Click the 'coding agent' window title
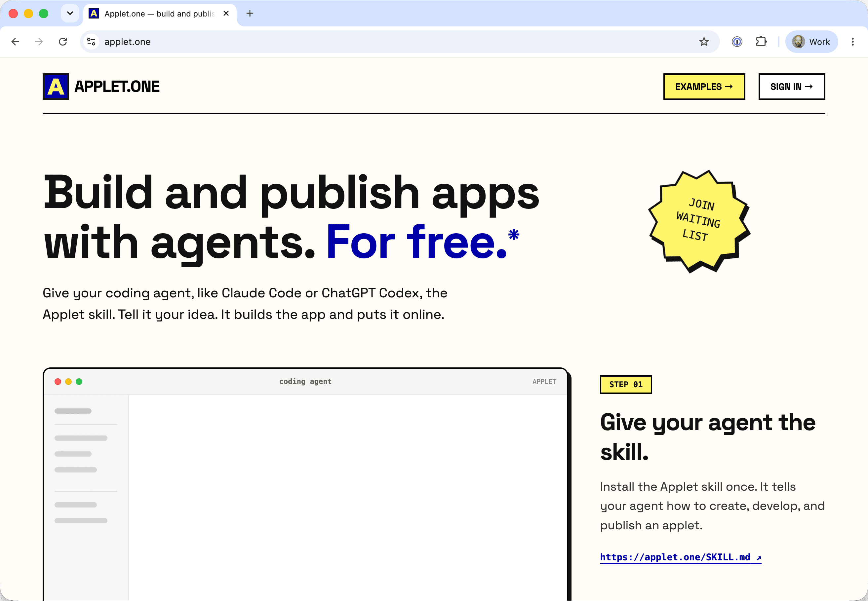868x601 pixels. click(x=305, y=382)
